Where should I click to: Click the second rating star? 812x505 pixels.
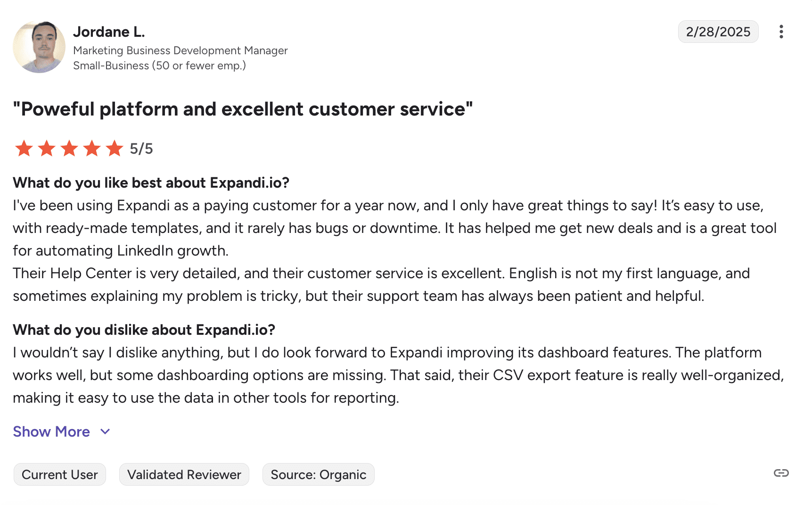pyautogui.click(x=47, y=149)
